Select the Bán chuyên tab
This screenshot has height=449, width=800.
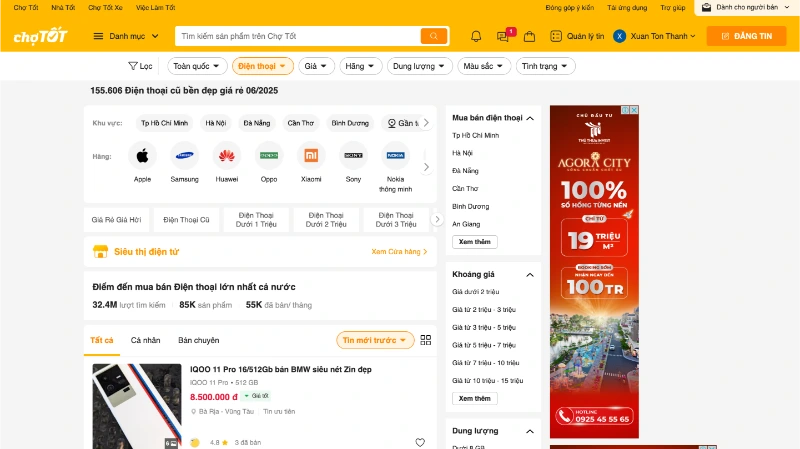point(198,340)
